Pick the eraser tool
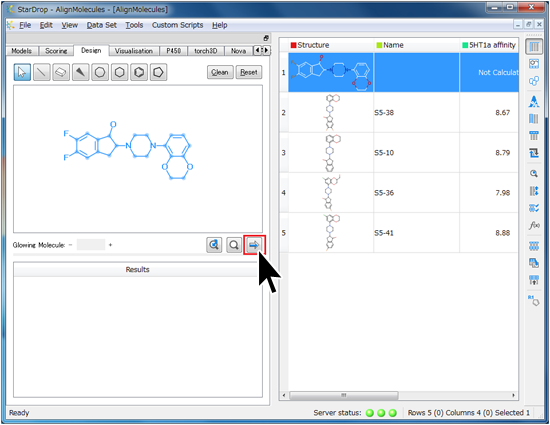This screenshot has height=425, width=550. pyautogui.click(x=61, y=72)
